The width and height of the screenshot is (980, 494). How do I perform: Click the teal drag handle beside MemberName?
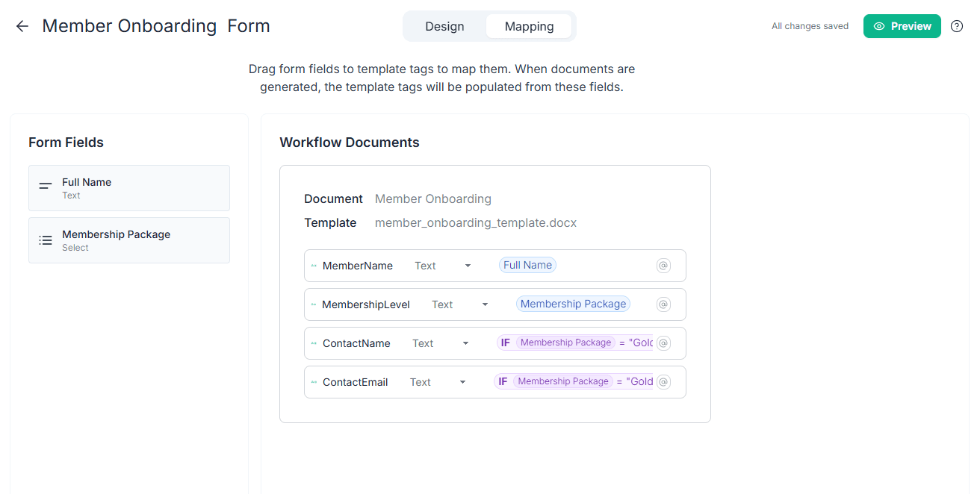[x=313, y=265]
